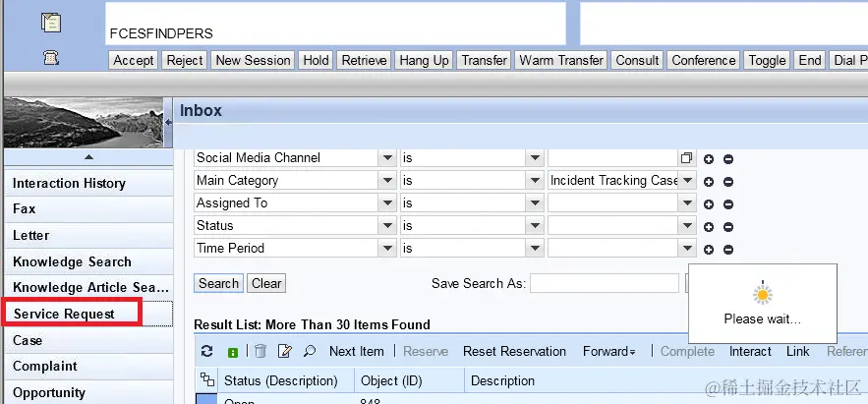
Task: Open Assigned To field dropdown
Action: point(387,203)
